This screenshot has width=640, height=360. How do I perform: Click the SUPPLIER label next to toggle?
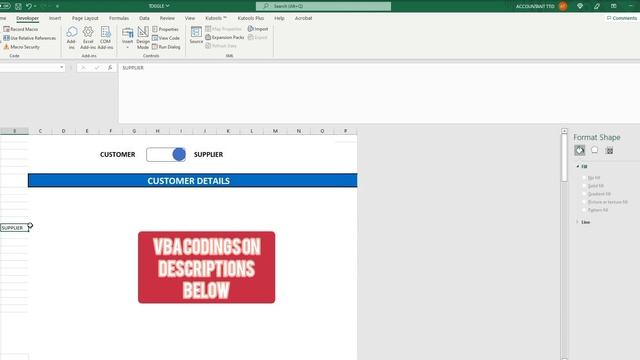[x=208, y=155]
